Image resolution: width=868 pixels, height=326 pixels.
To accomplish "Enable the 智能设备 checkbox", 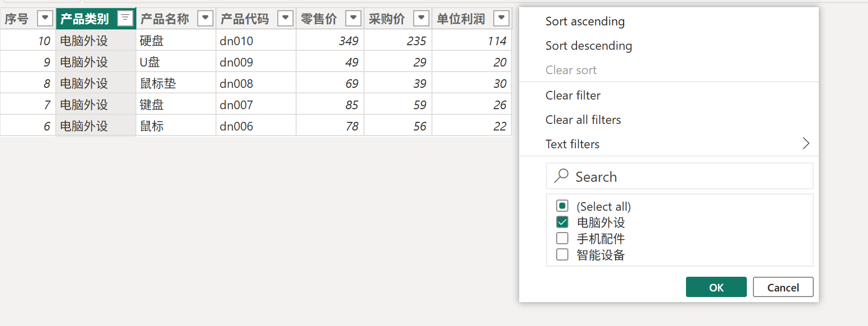I will click(x=562, y=254).
